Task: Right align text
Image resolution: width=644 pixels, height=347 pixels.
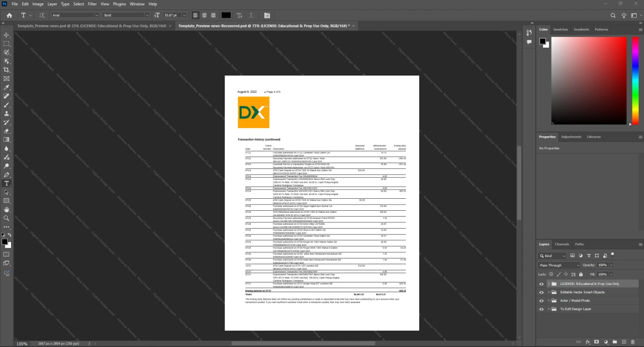Action: [x=213, y=15]
